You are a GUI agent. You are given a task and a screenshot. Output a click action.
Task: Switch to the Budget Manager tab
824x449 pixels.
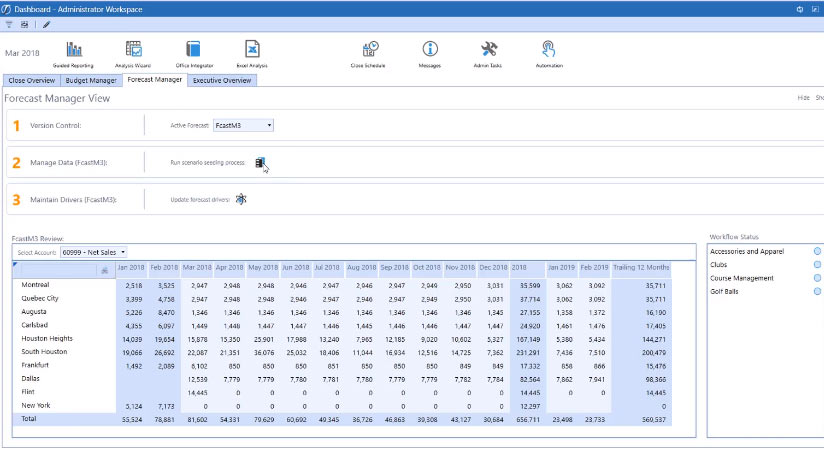tap(91, 80)
